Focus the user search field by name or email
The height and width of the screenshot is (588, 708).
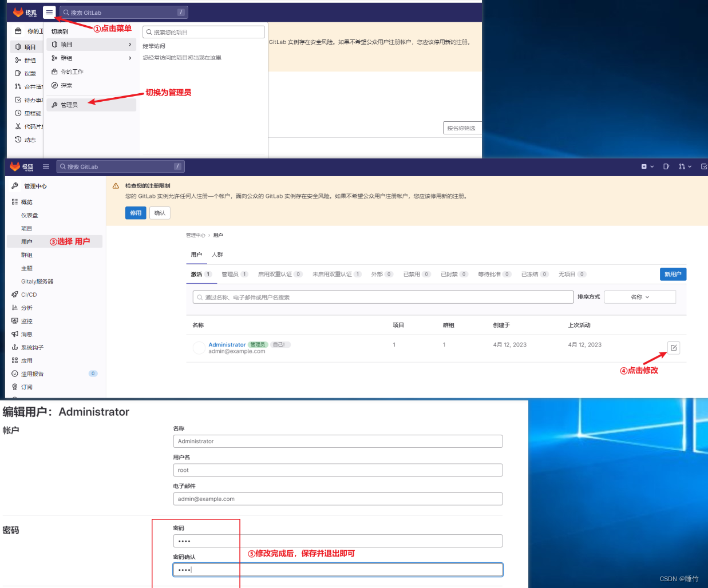(x=383, y=297)
